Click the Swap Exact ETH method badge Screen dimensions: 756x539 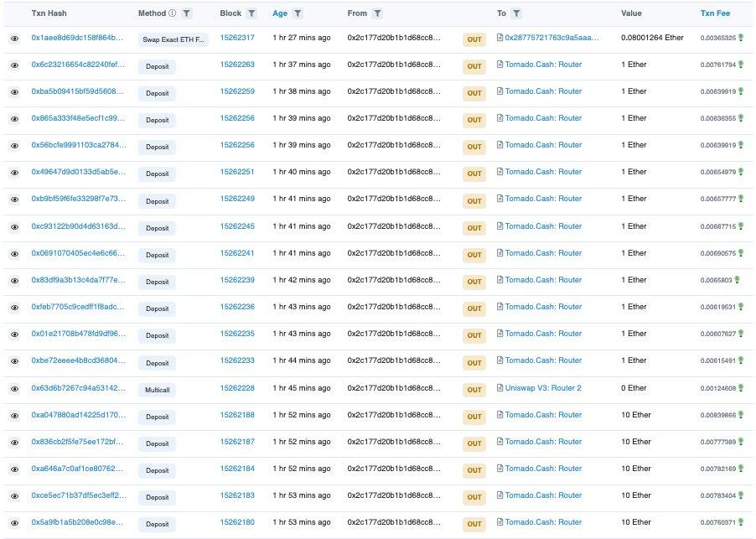[x=173, y=39]
